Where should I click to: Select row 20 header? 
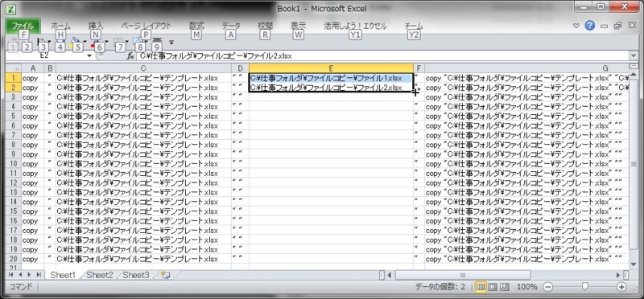coord(14,259)
